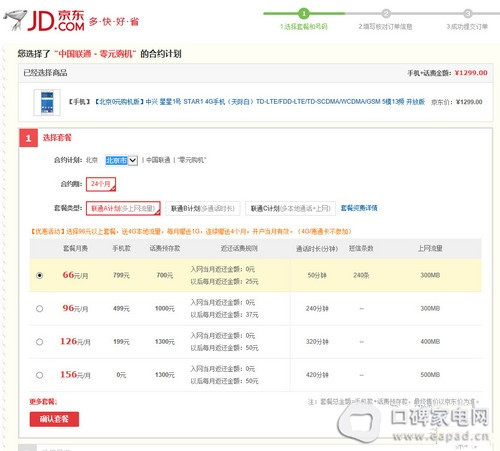Image resolution: width=500 pixels, height=451 pixels.
Task: Click the 套餐月费 column header
Action: point(75,248)
